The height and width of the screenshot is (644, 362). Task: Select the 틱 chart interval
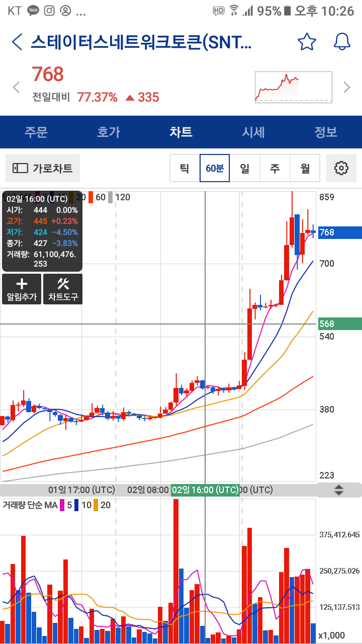[185, 168]
